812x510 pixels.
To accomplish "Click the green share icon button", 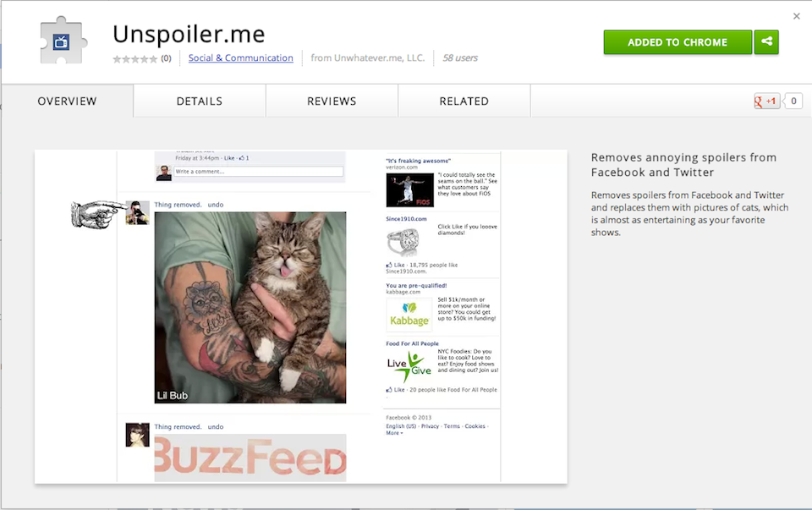I will tap(766, 42).
